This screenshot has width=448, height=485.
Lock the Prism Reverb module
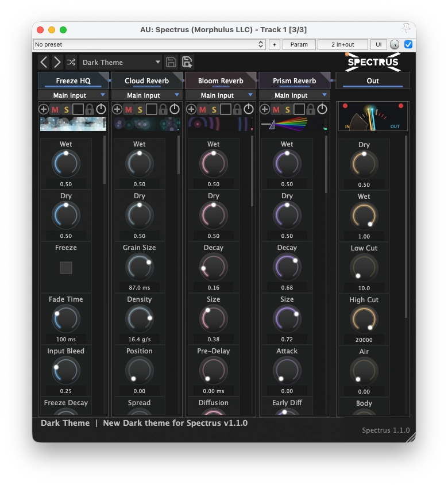310,109
